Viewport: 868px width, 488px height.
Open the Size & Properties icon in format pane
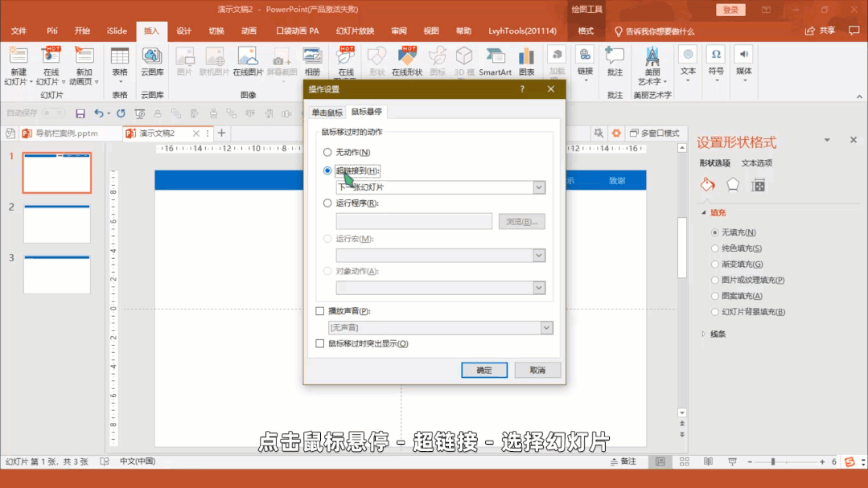click(758, 185)
